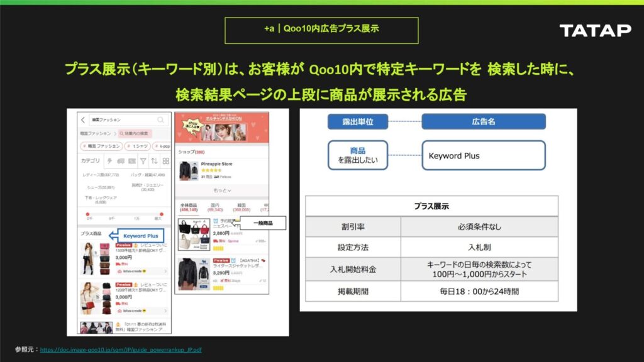The width and height of the screenshot is (644, 362).
Task: Open the doc.image-qoo10.jp reference link
Action: point(121,349)
